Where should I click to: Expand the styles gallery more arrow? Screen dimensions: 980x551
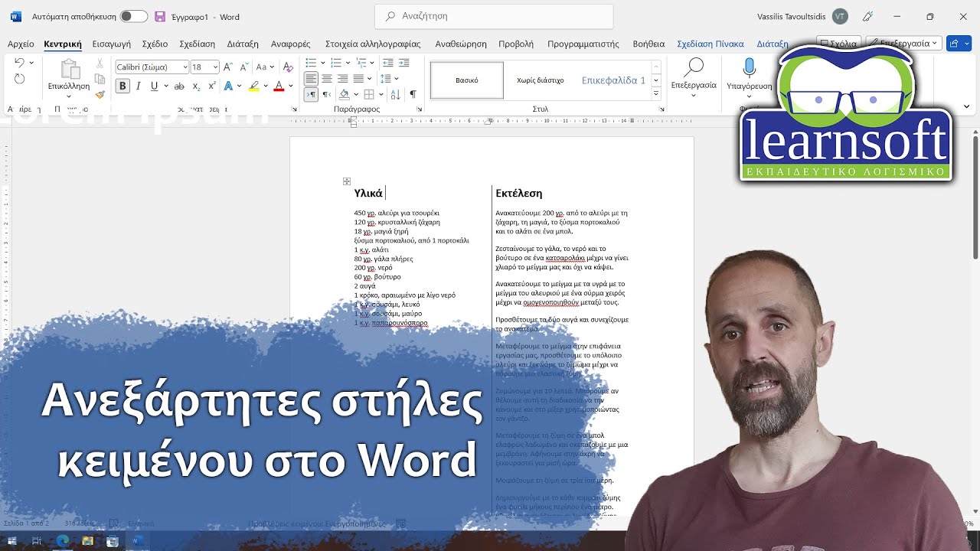pyautogui.click(x=656, y=93)
